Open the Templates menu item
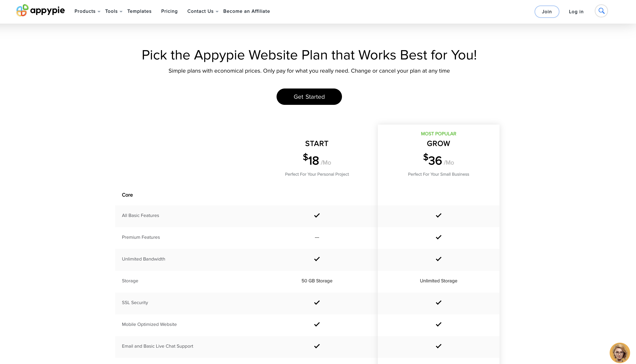 click(x=139, y=11)
